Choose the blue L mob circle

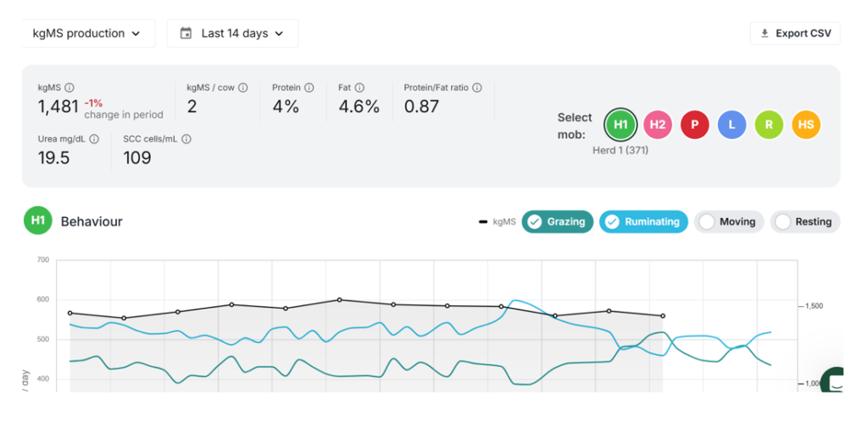click(x=732, y=125)
